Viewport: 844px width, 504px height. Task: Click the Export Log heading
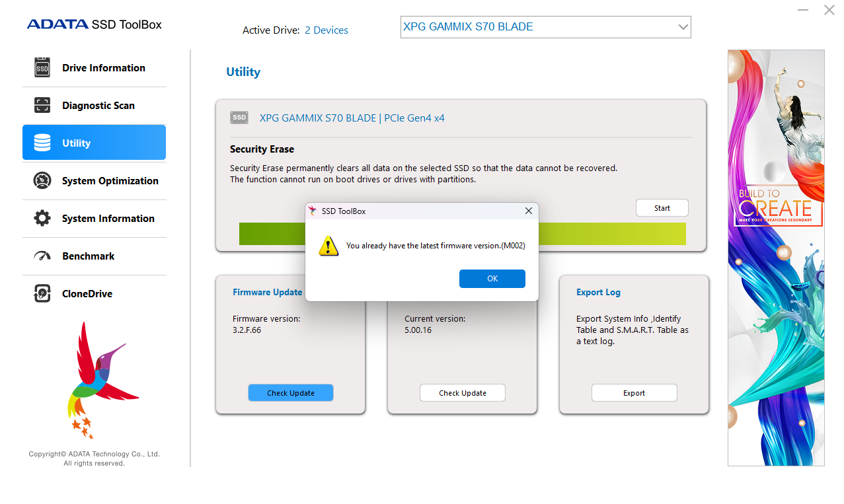tap(598, 292)
